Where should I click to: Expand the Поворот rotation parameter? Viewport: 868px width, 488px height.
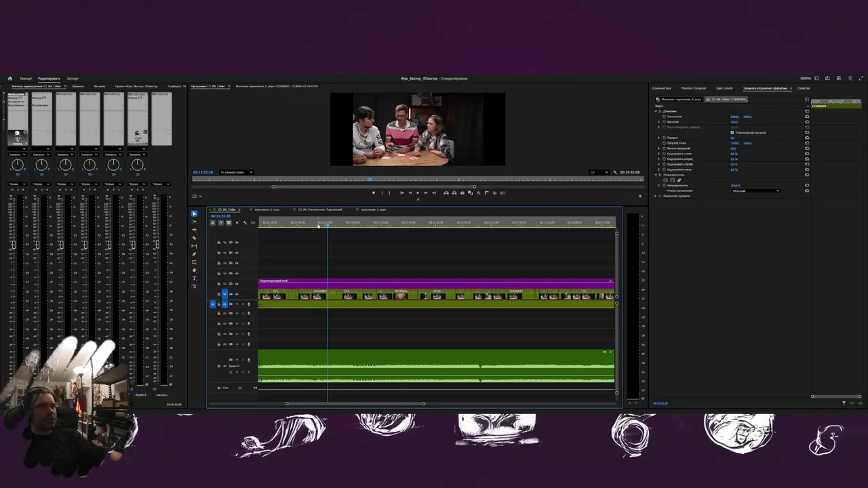[658, 138]
